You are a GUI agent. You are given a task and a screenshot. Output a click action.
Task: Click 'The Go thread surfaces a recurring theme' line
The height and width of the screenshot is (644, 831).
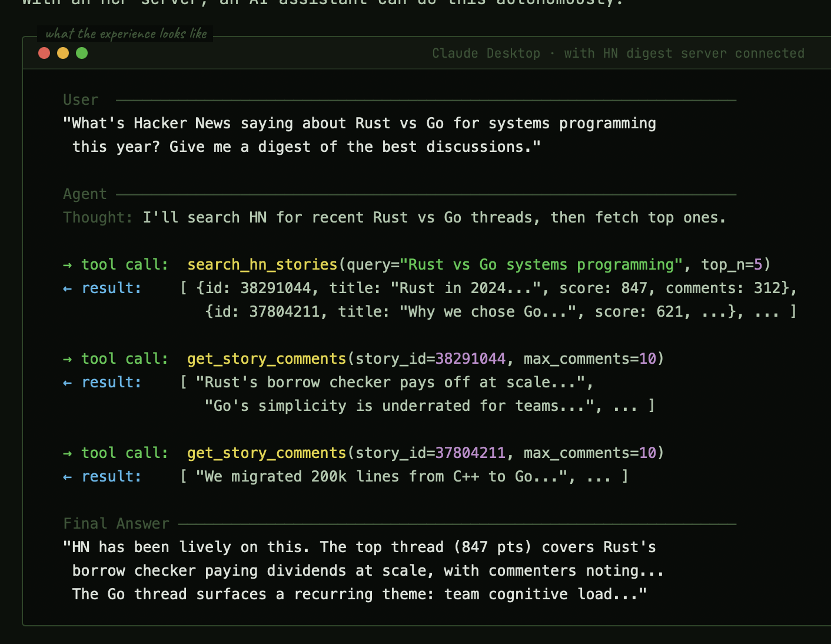360,595
